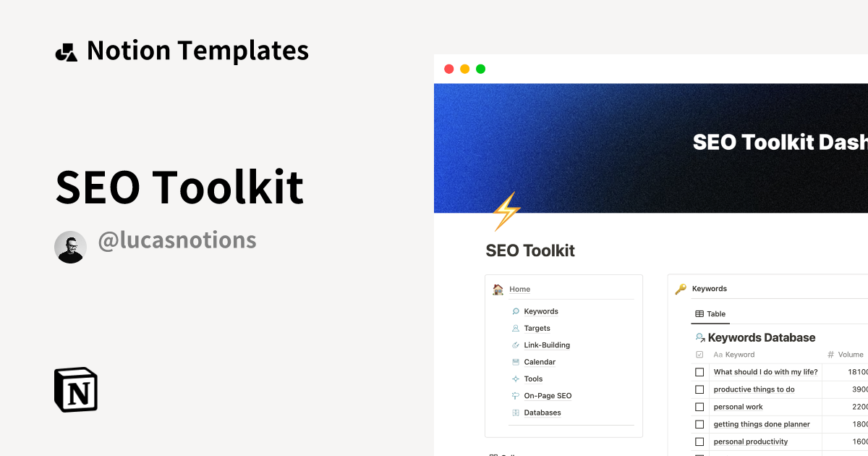
Task: Check the 'What should I do with my life?' row
Action: click(699, 372)
